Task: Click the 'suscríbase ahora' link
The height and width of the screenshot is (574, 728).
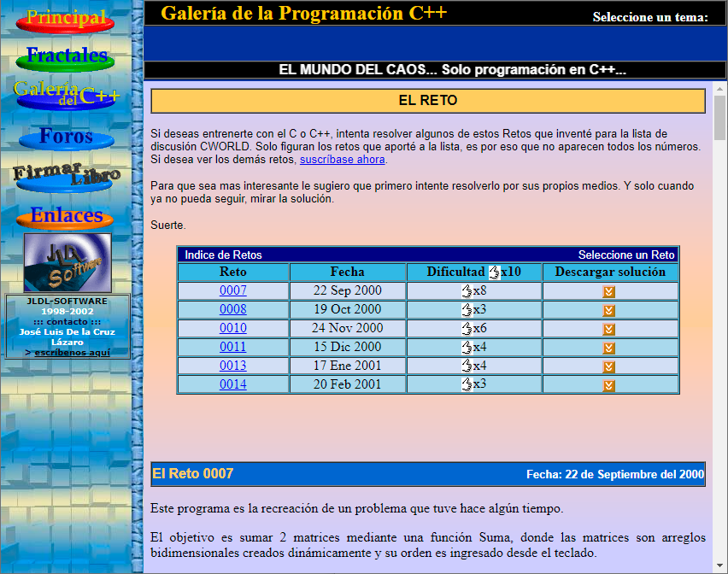Action: coord(342,160)
